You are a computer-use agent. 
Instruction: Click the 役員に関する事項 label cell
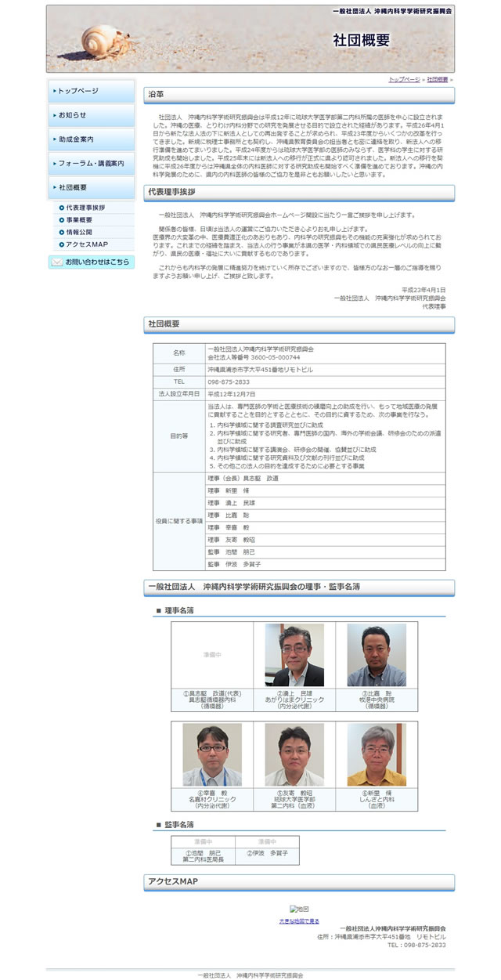tap(179, 521)
